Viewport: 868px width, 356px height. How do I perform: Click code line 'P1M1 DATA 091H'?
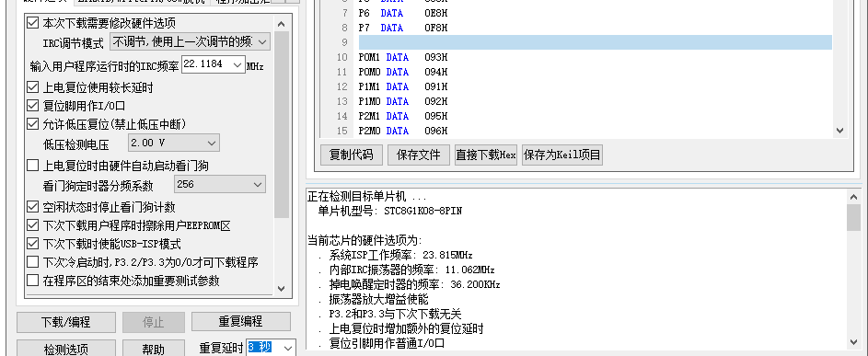(x=402, y=86)
